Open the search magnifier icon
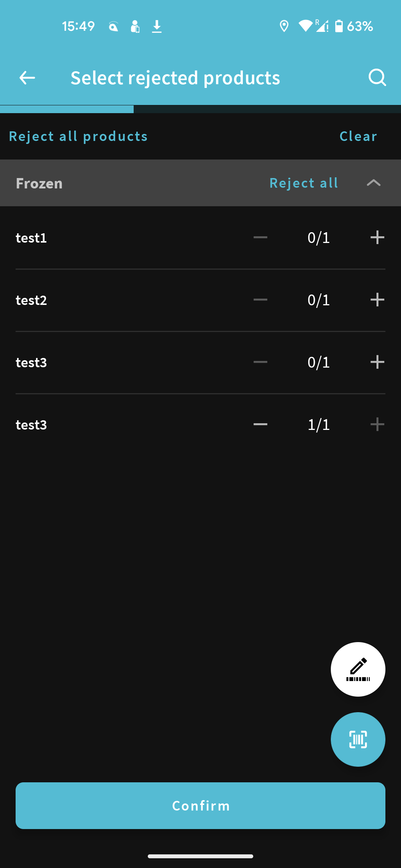This screenshot has width=401, height=868. [x=377, y=78]
